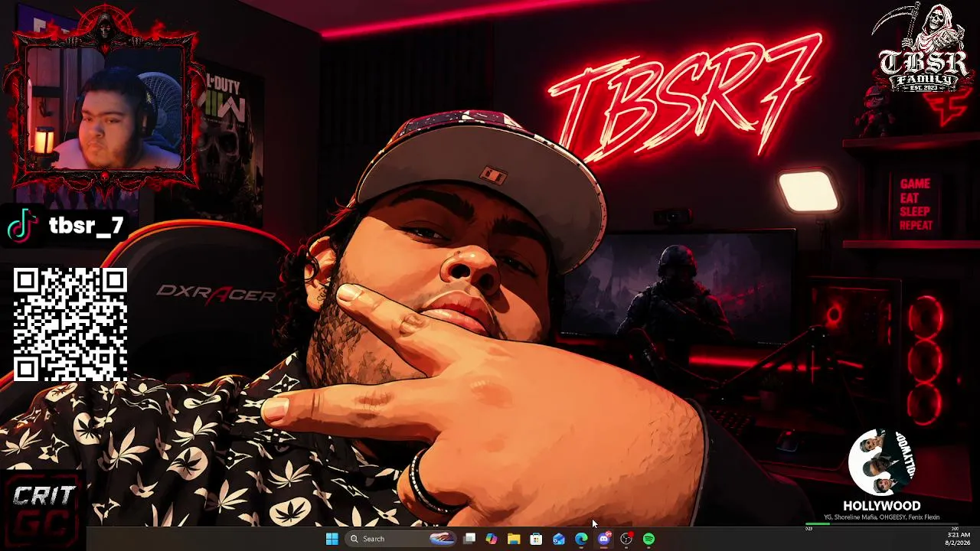The width and height of the screenshot is (980, 551).
Task: Click the webcam feed overlay
Action: click(x=103, y=107)
